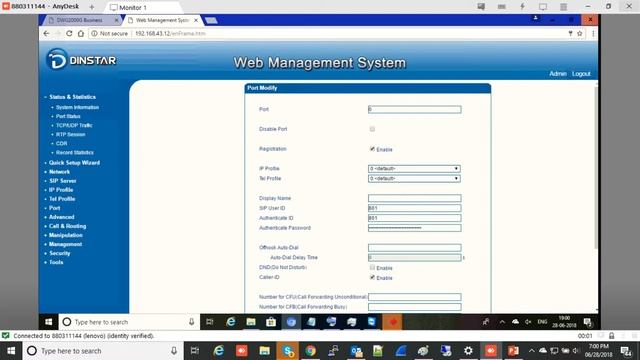Open AnyDesk chat icon in toolbar
This screenshot has height=360, width=640.
(481, 7)
